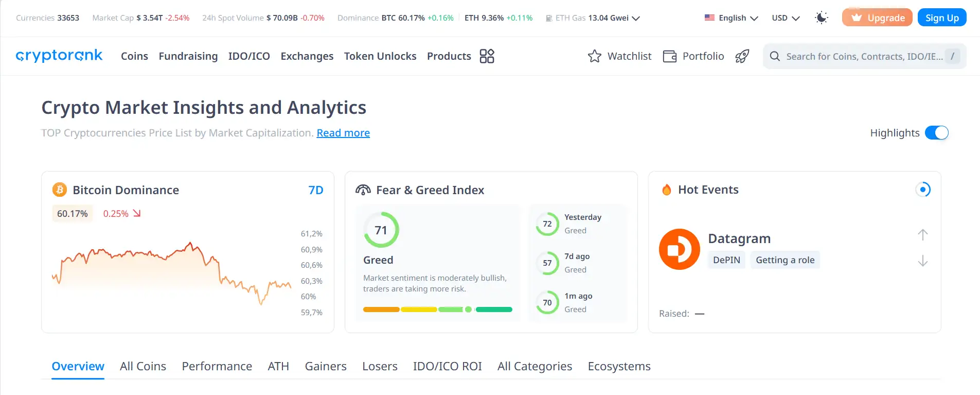Click the Fear & Greed gauge bar
The width and height of the screenshot is (980, 395).
coord(437,310)
